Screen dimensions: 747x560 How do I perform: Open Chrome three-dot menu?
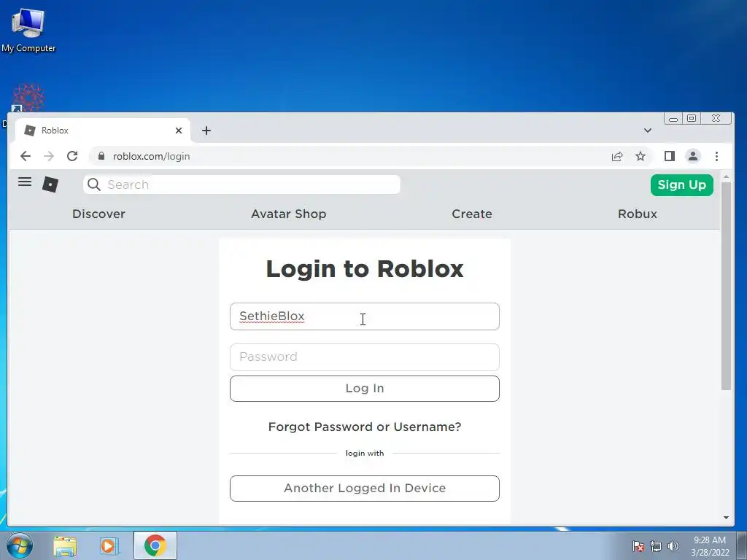coord(716,156)
